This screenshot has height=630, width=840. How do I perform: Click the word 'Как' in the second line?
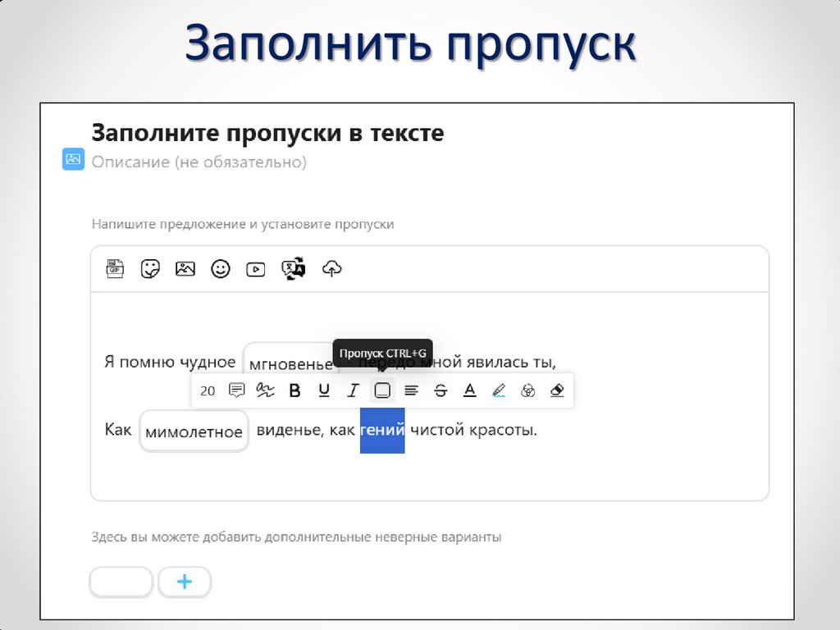(x=118, y=430)
